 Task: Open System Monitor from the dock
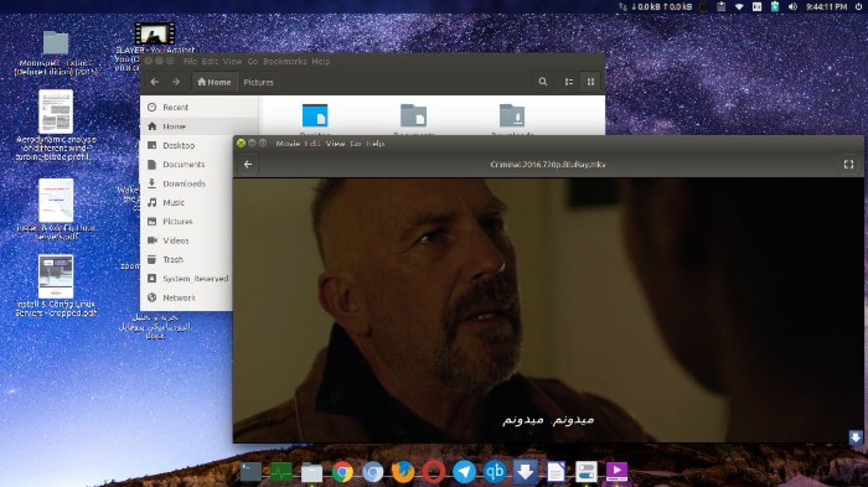[x=281, y=473]
